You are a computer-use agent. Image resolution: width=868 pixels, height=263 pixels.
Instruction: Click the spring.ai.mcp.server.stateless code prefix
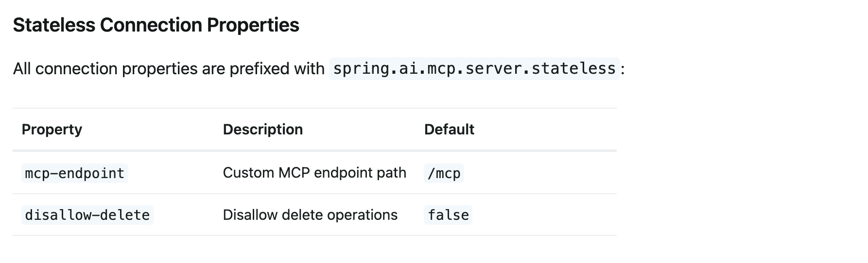coord(474,68)
